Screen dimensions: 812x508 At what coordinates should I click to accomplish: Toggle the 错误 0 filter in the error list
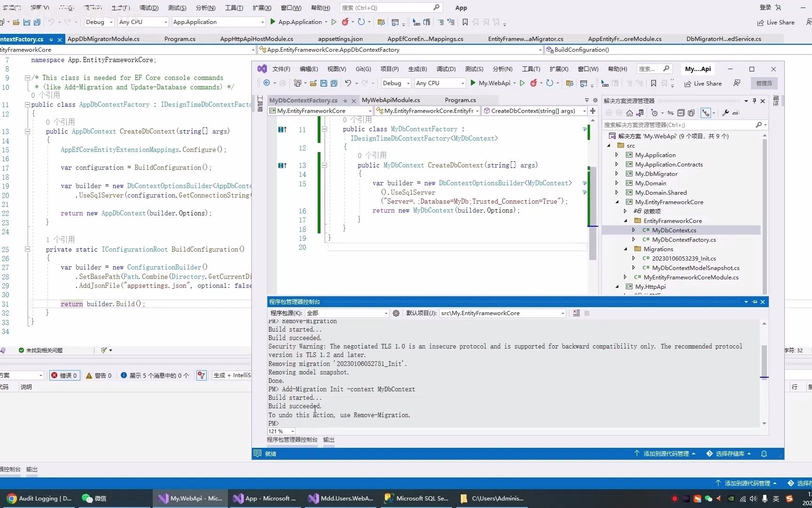click(64, 375)
